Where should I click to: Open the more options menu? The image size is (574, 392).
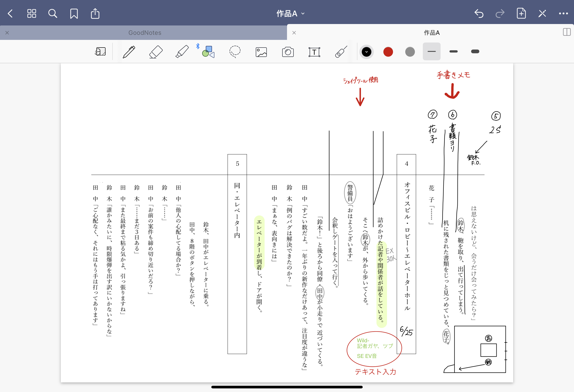point(563,13)
